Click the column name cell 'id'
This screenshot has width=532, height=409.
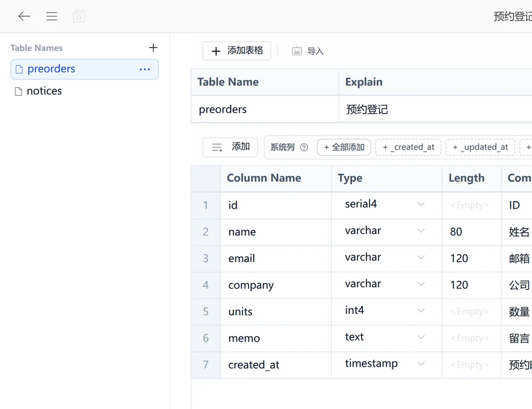[x=276, y=205]
